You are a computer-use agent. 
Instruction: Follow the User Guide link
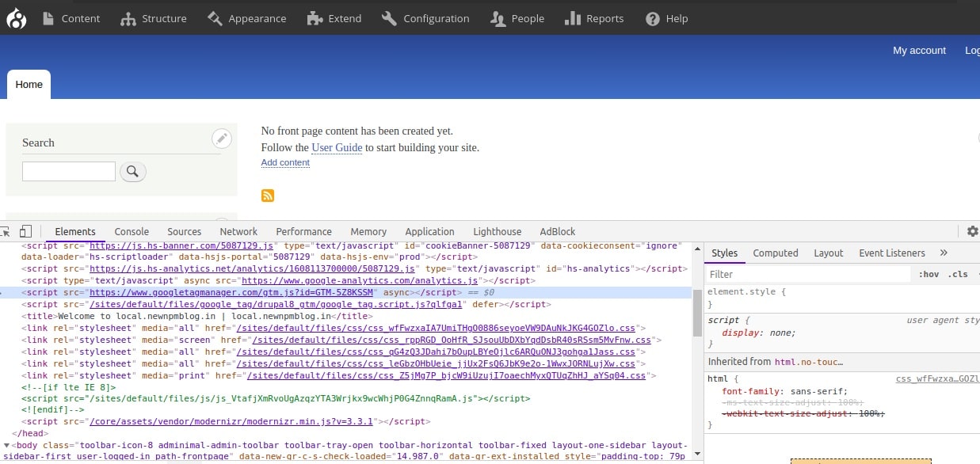337,147
